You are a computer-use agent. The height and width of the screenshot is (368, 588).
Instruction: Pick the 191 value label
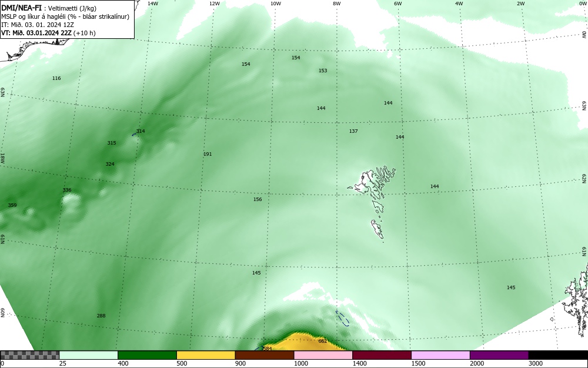[208, 154]
